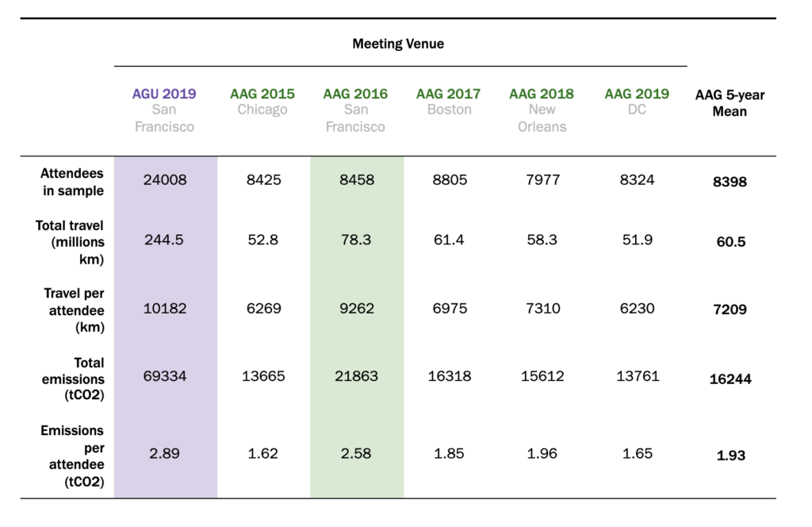Viewport: 812px width, 527px height.
Task: Select the Emissions per attendee row label
Action: click(72, 455)
